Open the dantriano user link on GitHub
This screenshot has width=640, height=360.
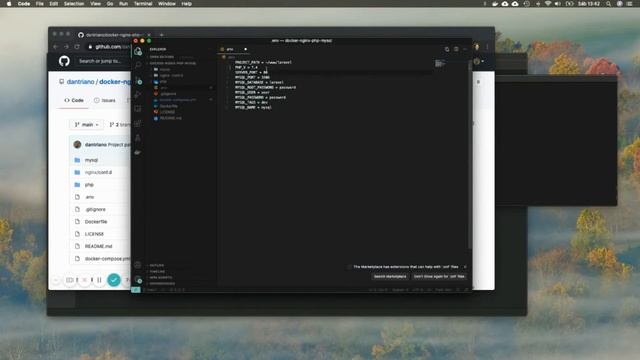(x=80, y=82)
